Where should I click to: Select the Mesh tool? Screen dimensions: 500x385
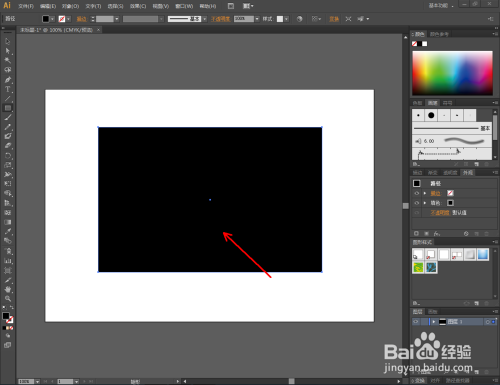click(x=8, y=212)
